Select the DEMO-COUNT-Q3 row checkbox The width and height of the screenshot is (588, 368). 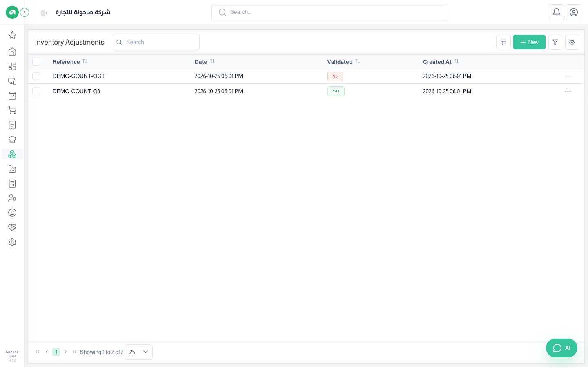click(x=36, y=91)
